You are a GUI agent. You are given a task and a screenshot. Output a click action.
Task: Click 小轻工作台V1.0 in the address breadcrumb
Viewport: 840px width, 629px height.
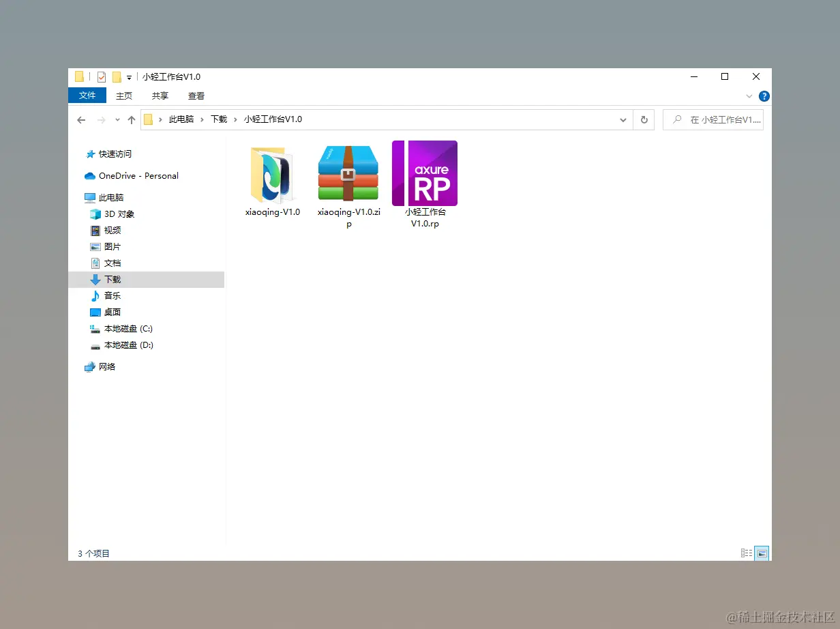pyautogui.click(x=273, y=119)
